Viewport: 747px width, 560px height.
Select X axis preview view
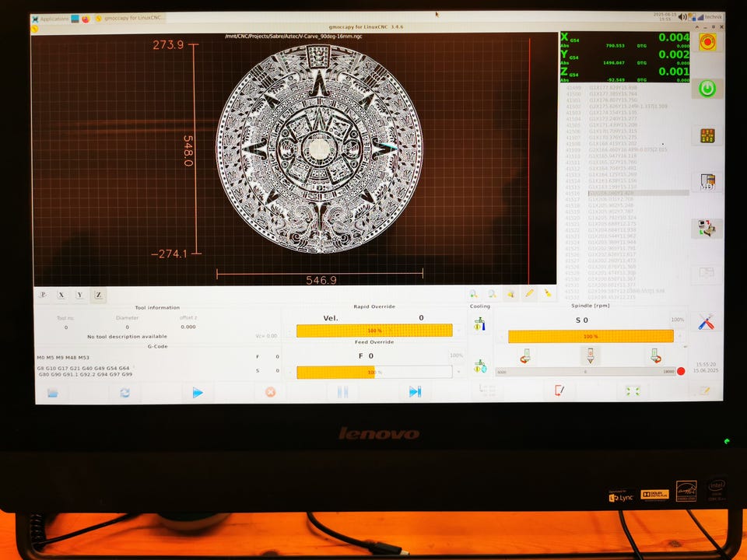tap(61, 295)
